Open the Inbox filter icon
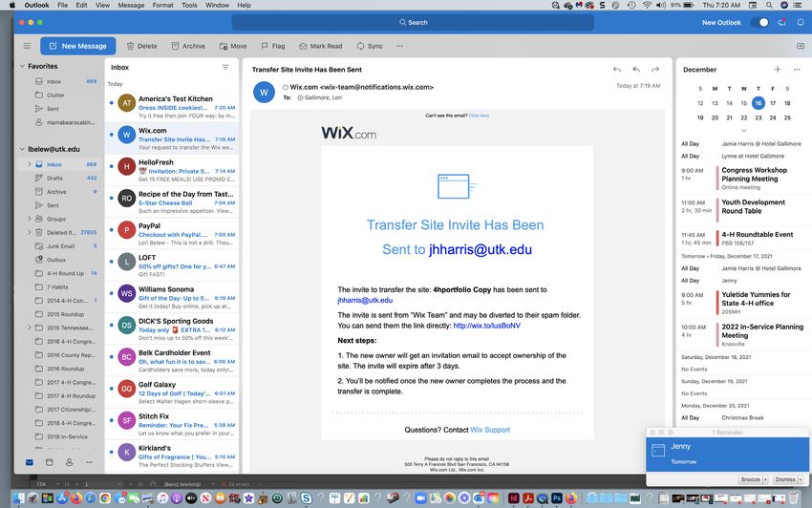 [x=225, y=67]
